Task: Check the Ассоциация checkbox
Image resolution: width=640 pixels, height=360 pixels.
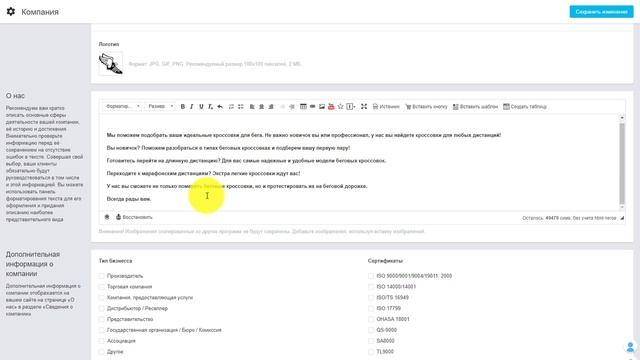Action: 102,341
